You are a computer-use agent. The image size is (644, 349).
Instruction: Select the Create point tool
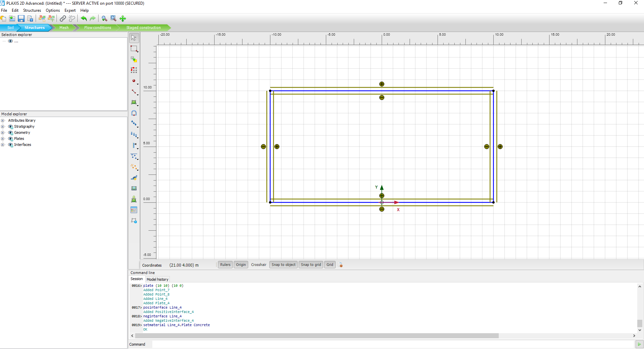134,81
